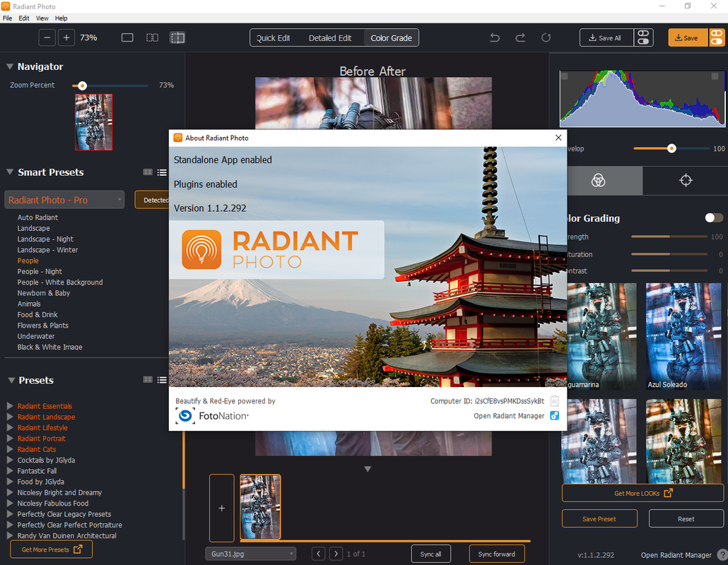The height and width of the screenshot is (565, 728).
Task: Open the View menu
Action: click(x=42, y=18)
